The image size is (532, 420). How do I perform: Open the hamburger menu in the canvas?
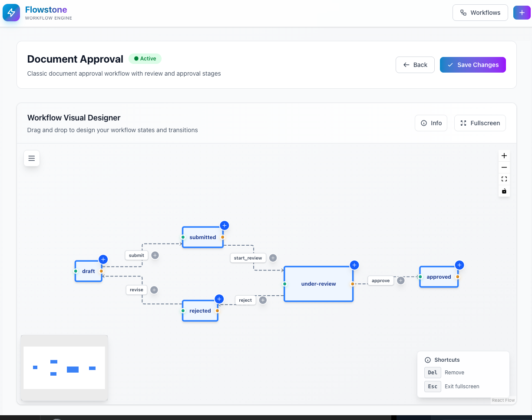click(32, 158)
